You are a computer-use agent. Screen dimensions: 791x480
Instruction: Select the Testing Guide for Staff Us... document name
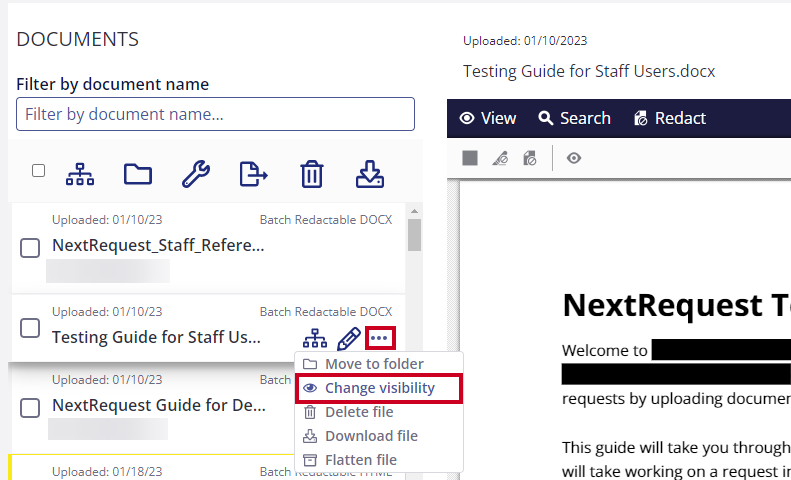coord(156,337)
